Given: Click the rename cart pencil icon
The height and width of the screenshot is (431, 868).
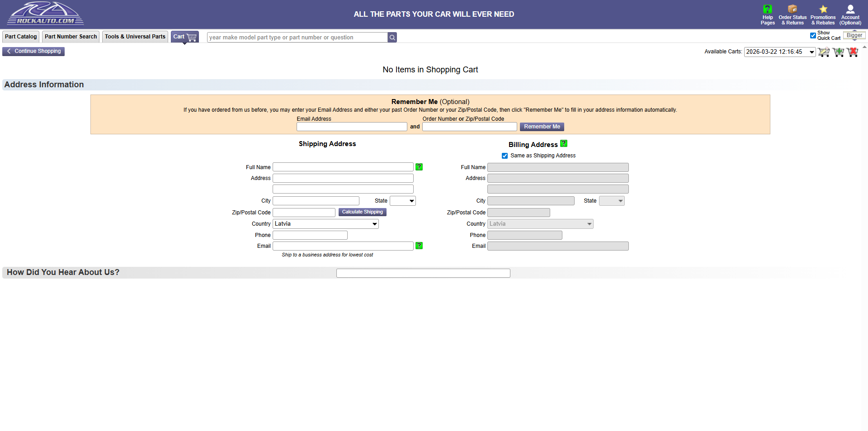Looking at the screenshot, I should 824,52.
